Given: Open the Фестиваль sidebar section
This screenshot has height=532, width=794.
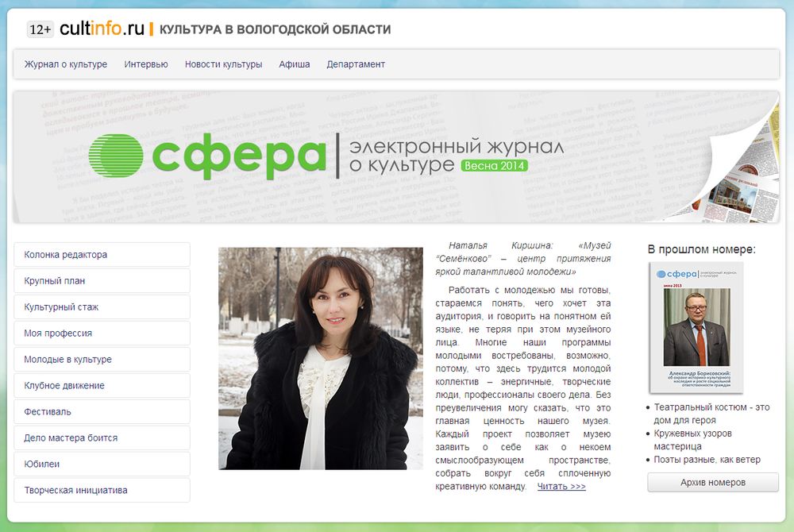Looking at the screenshot, I should 102,412.
